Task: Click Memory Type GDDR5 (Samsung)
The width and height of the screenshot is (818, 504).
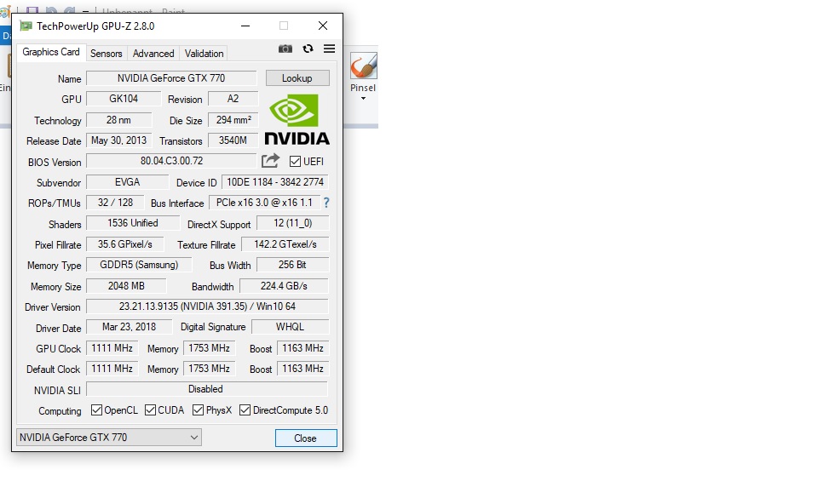Action: [139, 265]
